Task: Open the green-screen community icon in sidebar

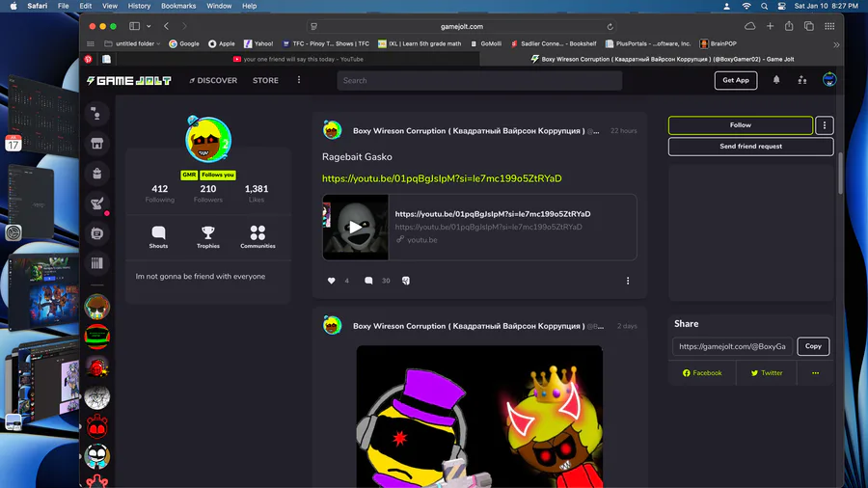Action: pyautogui.click(x=96, y=337)
